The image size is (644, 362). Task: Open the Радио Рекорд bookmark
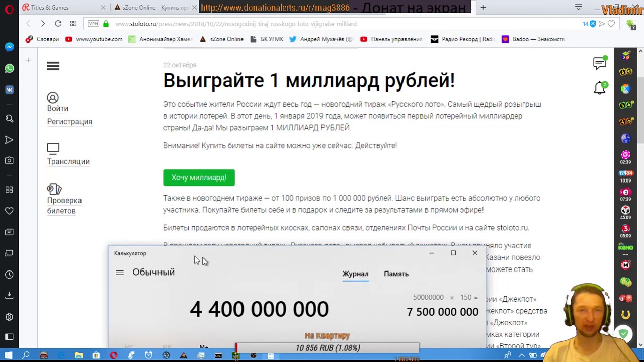click(462, 39)
